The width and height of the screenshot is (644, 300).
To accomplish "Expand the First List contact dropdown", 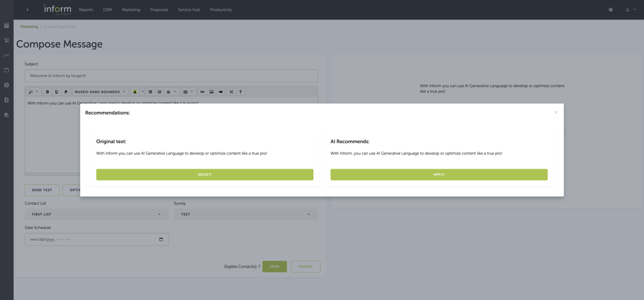I will (x=97, y=214).
